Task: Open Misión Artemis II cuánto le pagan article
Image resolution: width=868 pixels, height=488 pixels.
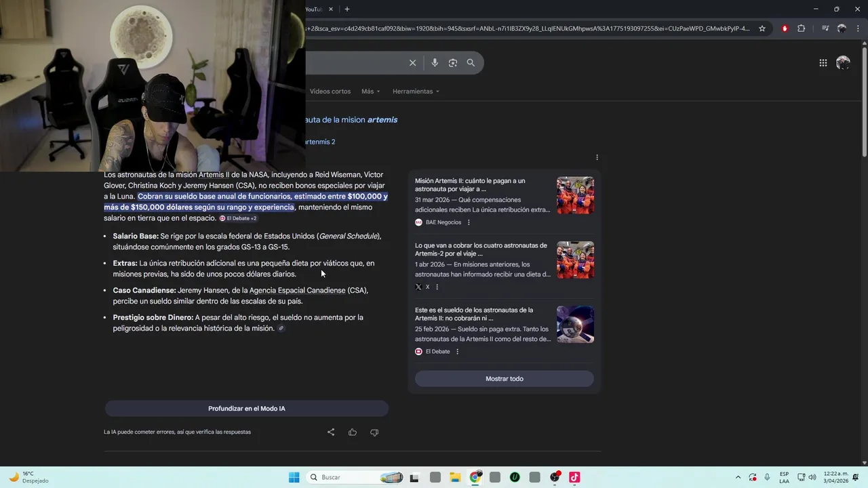Action: tap(470, 185)
